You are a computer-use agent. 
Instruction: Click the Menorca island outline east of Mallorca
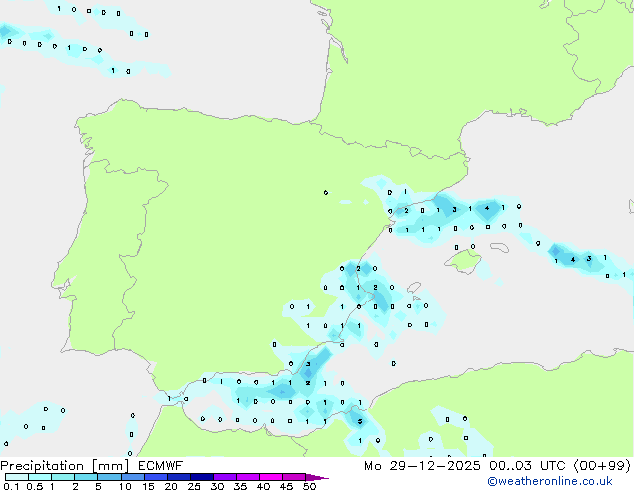(499, 247)
